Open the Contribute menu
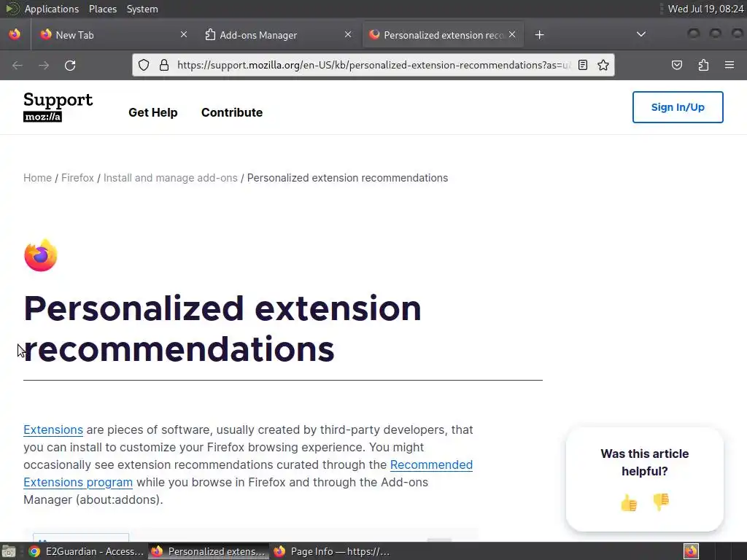 point(232,112)
